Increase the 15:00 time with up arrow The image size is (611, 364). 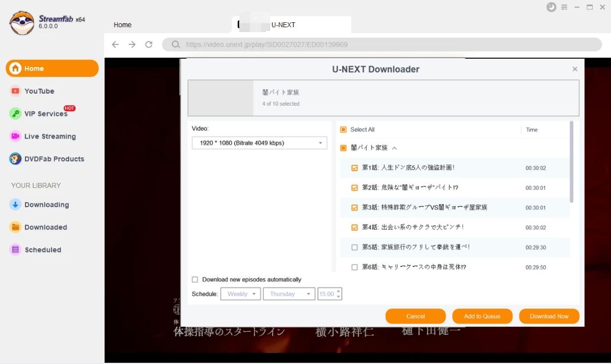[x=338, y=291]
